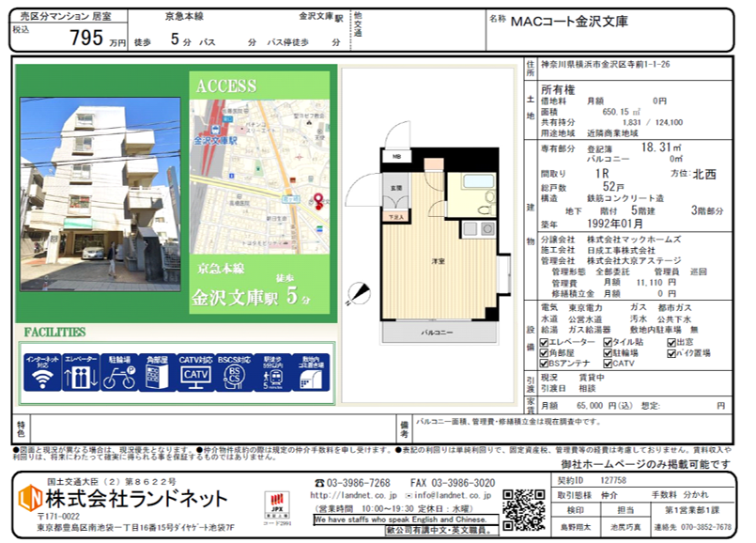Click the bicycle parking facility icon
The width and height of the screenshot is (756, 543).
tap(118, 372)
